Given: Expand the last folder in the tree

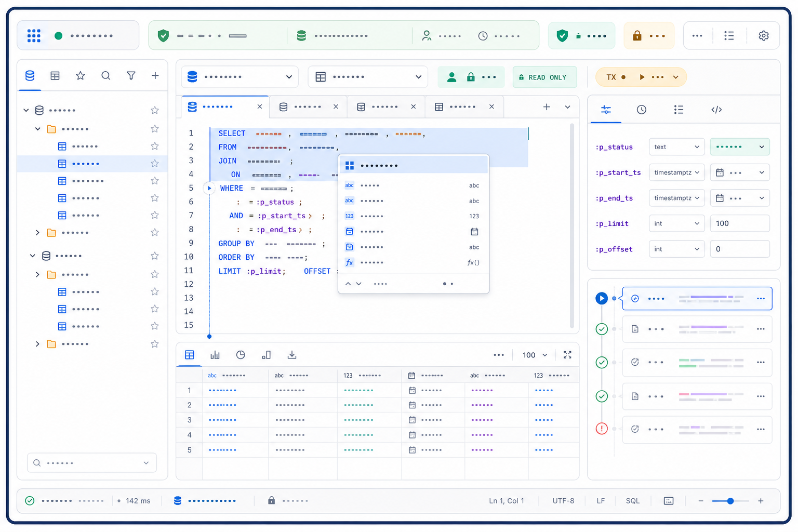Looking at the screenshot, I should click(x=37, y=344).
